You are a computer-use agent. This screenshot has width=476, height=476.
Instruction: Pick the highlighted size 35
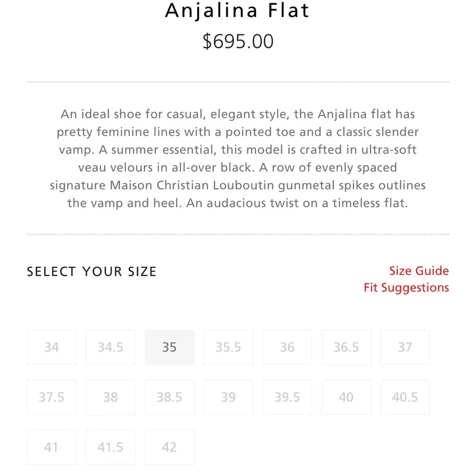tap(169, 347)
